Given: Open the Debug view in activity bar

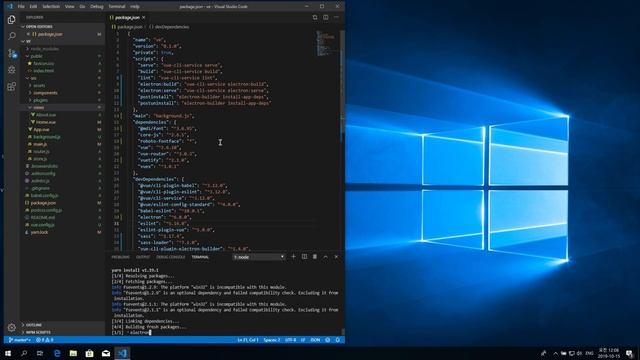Looking at the screenshot, I should tap(11, 70).
